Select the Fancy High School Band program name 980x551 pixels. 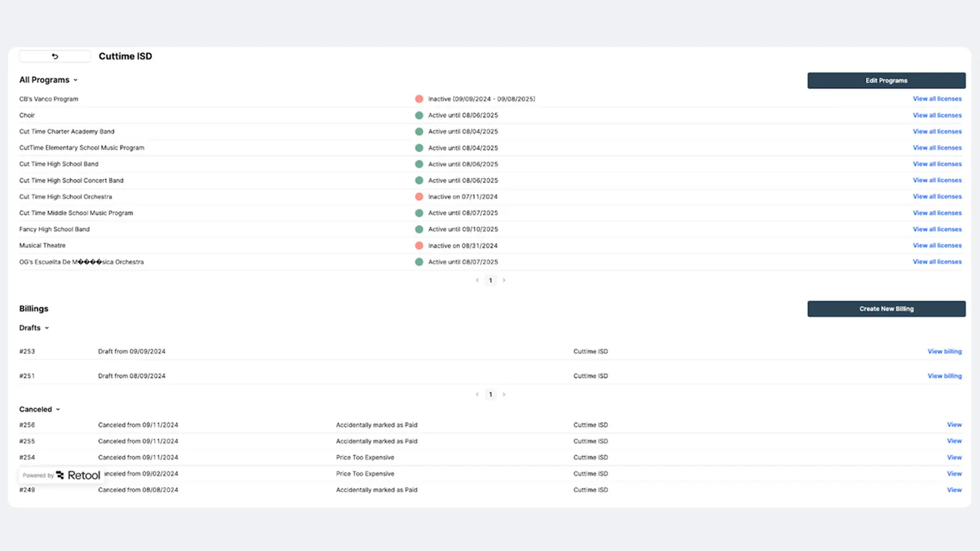[55, 229]
